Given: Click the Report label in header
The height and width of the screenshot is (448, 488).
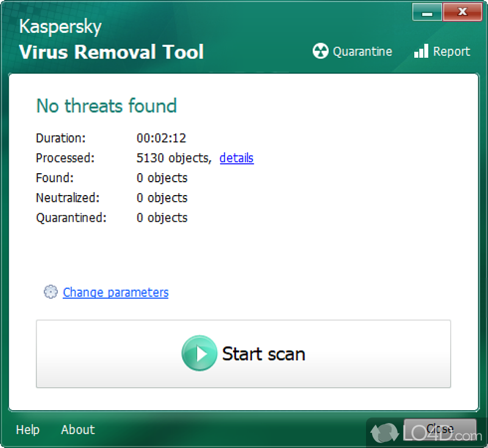Looking at the screenshot, I should [x=451, y=52].
